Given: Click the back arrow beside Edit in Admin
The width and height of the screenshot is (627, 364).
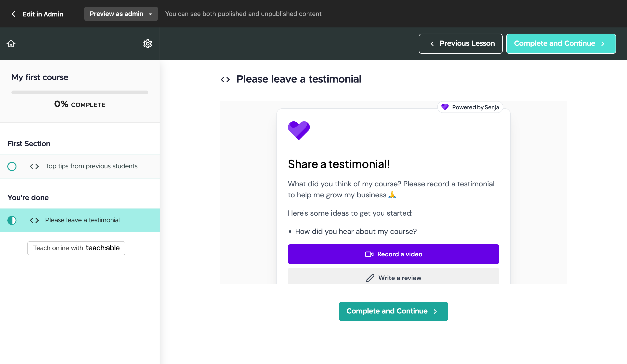Looking at the screenshot, I should 13,14.
